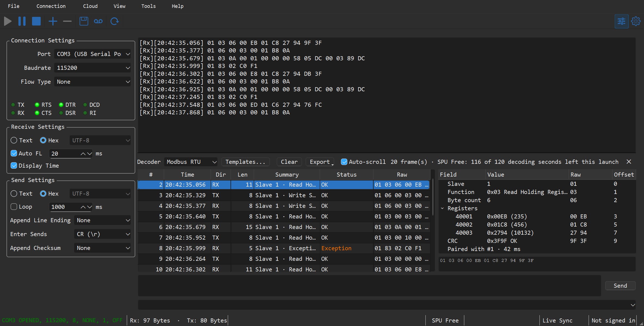644x326 pixels.
Task: Toggle the settings panel sliders icon
Action: 621,21
